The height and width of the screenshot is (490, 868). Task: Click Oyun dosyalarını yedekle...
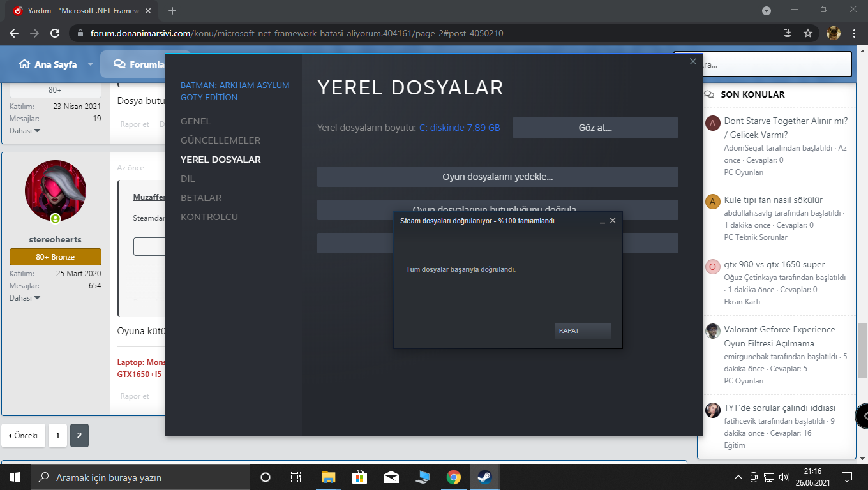pyautogui.click(x=497, y=177)
